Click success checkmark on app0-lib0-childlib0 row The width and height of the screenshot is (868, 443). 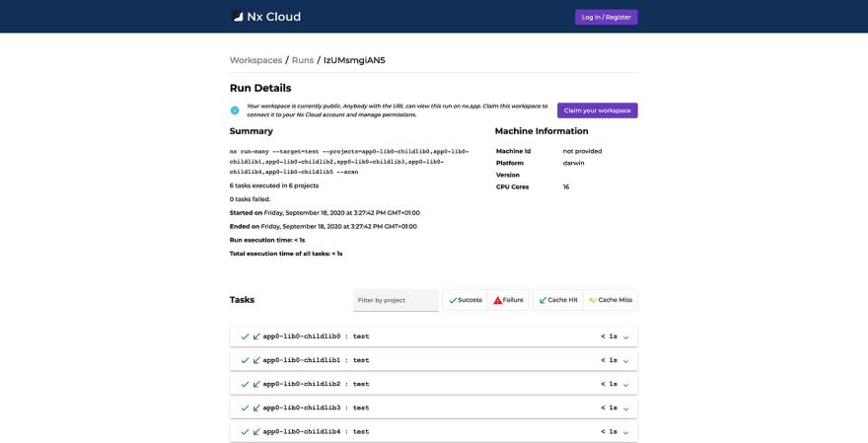(245, 336)
